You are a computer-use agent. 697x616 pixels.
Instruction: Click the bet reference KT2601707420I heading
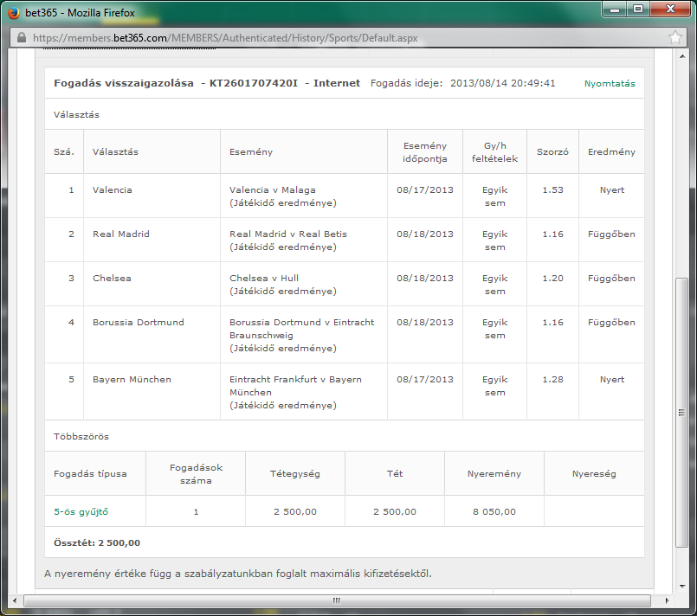click(254, 83)
